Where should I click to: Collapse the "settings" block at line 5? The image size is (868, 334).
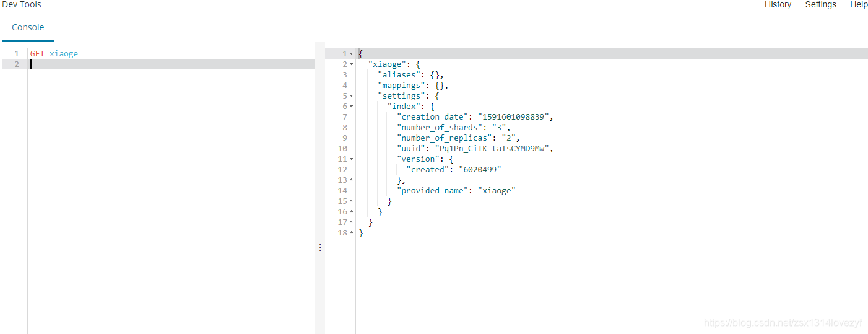point(352,96)
